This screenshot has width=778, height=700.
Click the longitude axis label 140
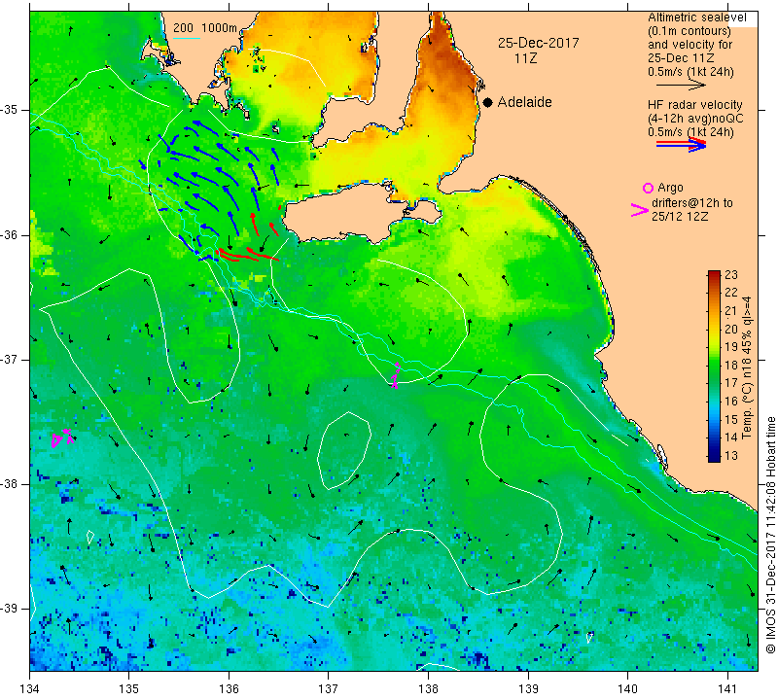tap(627, 688)
